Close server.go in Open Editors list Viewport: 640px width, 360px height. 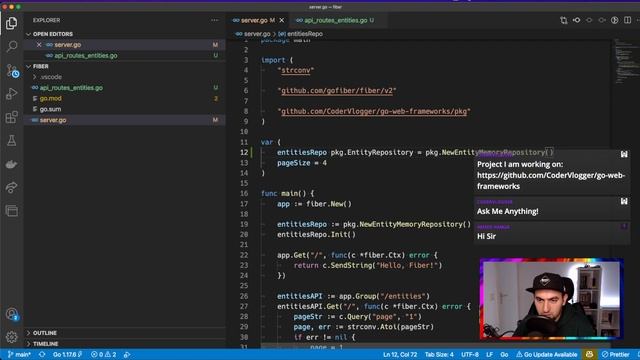coord(39,44)
